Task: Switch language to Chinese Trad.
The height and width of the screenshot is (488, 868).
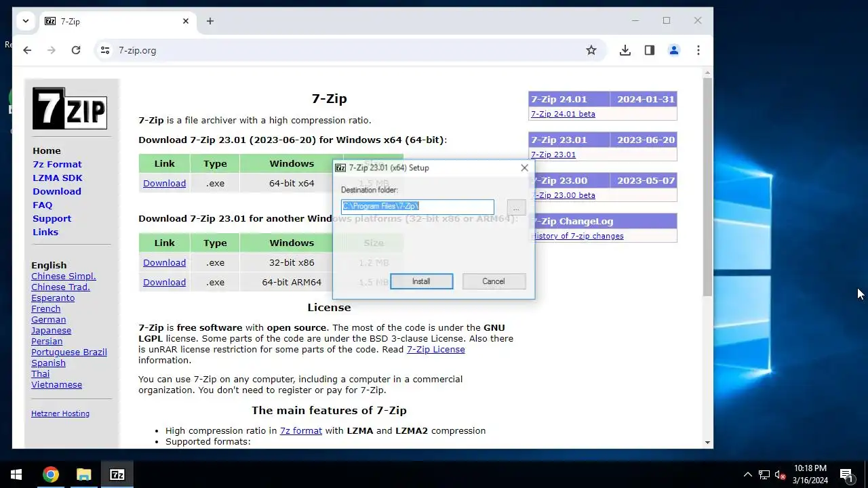Action: coord(60,287)
